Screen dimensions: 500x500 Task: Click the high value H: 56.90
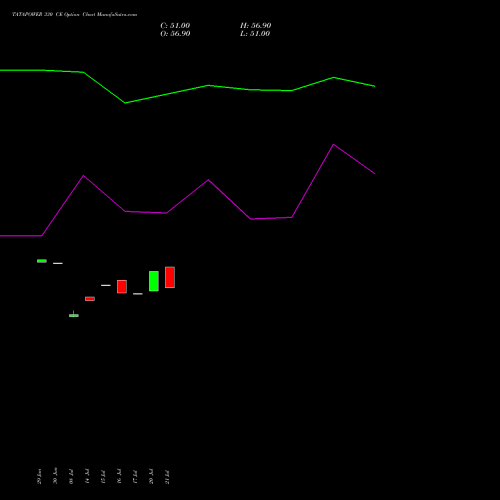[x=256, y=26]
